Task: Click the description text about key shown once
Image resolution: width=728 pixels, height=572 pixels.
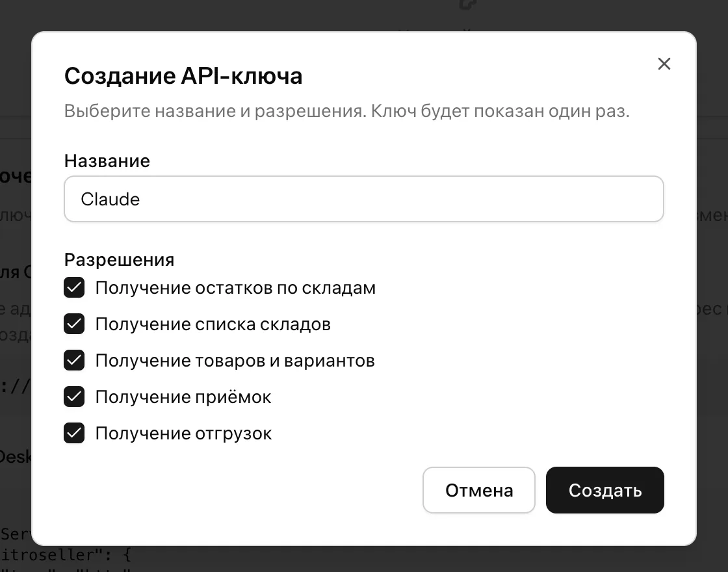Action: click(347, 111)
